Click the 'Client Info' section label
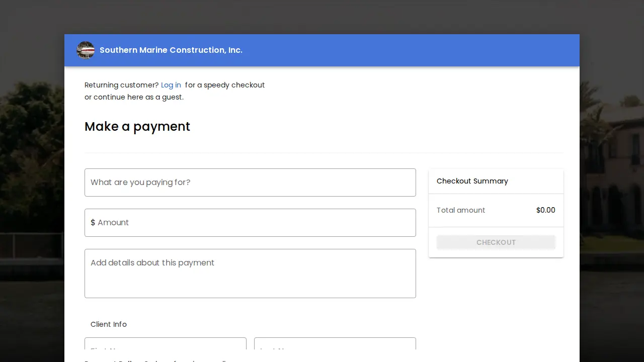644x362 pixels. coord(109,324)
